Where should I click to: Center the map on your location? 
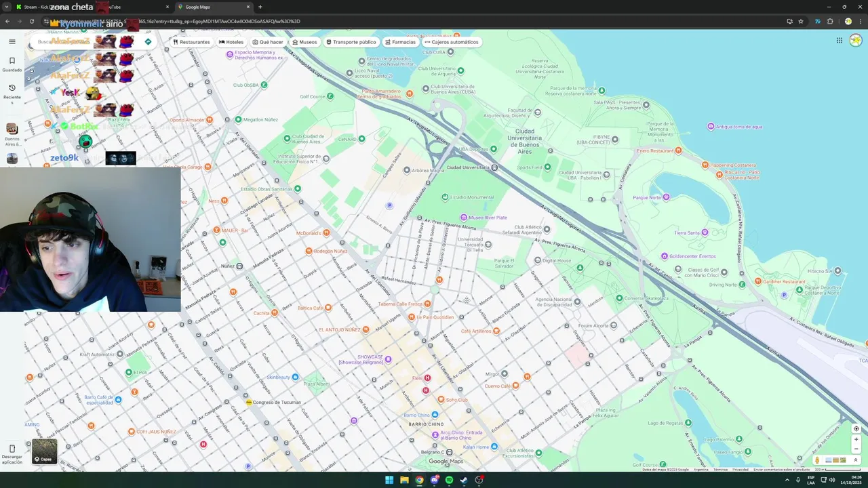click(856, 428)
